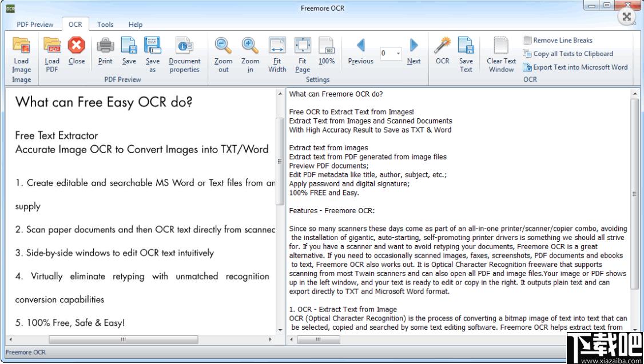The height and width of the screenshot is (364, 644).
Task: Click the preview pane horizontal scrollbar thumb
Action: point(123,340)
